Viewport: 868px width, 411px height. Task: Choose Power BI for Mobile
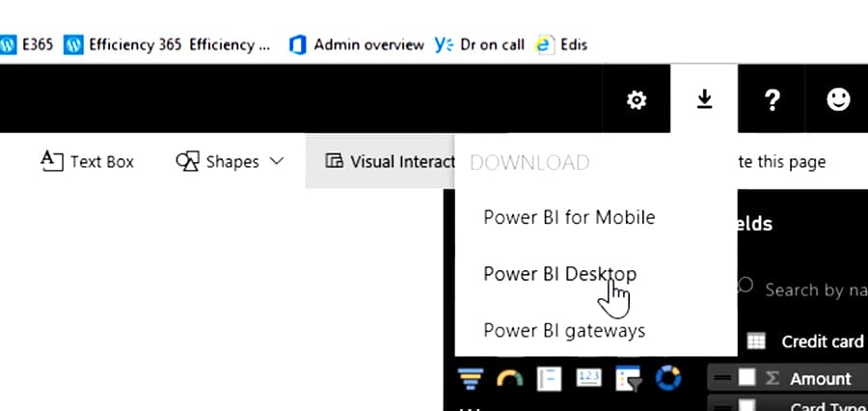tap(569, 217)
